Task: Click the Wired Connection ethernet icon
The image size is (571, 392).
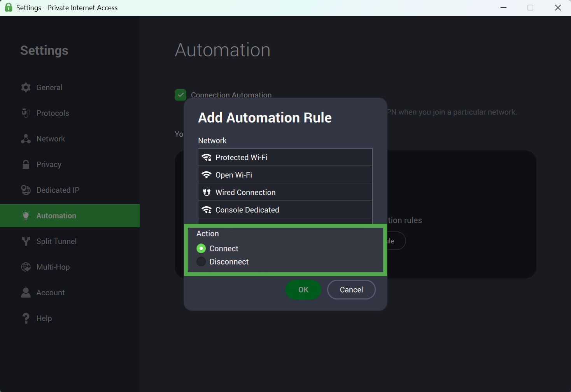Action: (x=207, y=192)
